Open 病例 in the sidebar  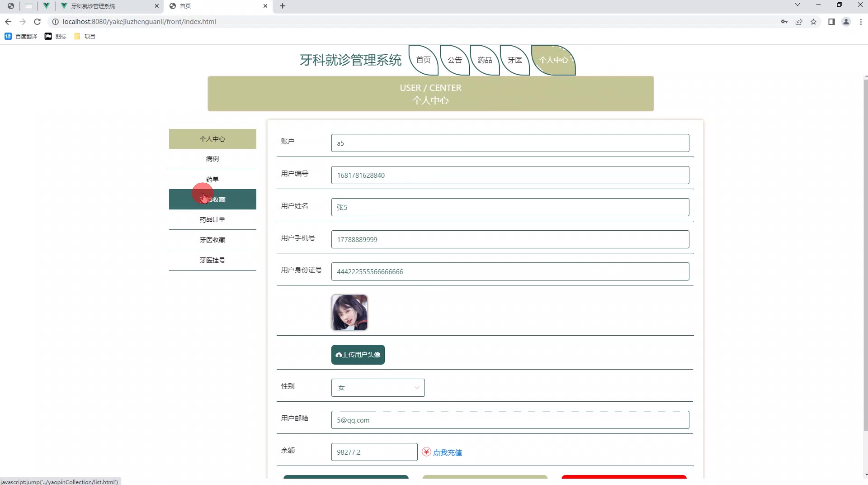212,159
